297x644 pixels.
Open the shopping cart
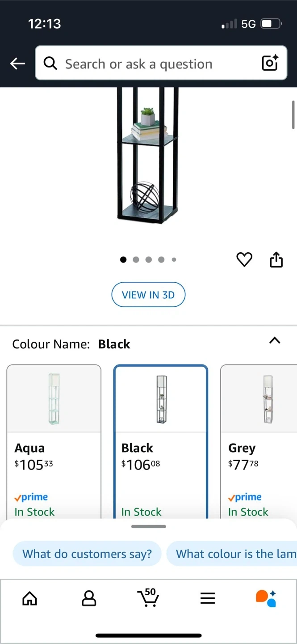point(148,597)
